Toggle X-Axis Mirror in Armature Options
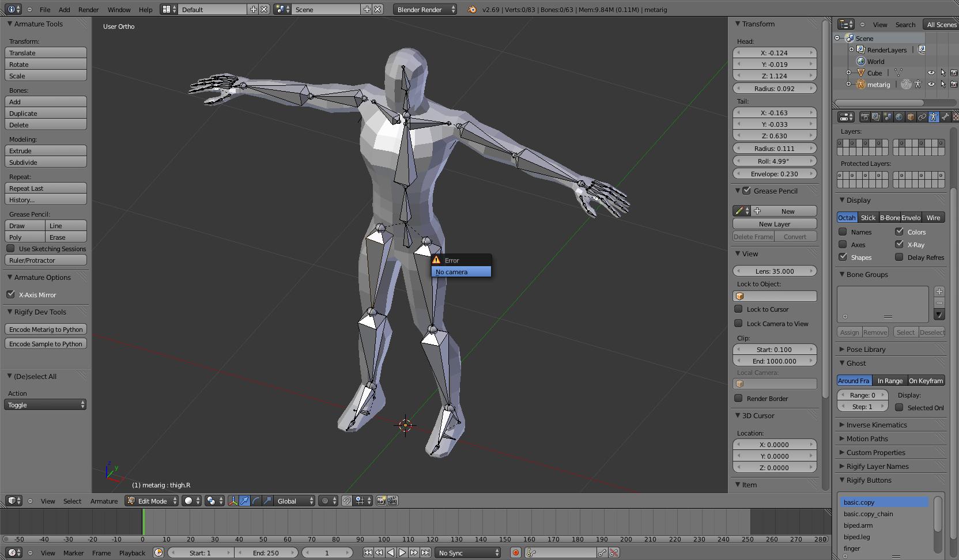This screenshot has height=560, width=959. coord(11,294)
